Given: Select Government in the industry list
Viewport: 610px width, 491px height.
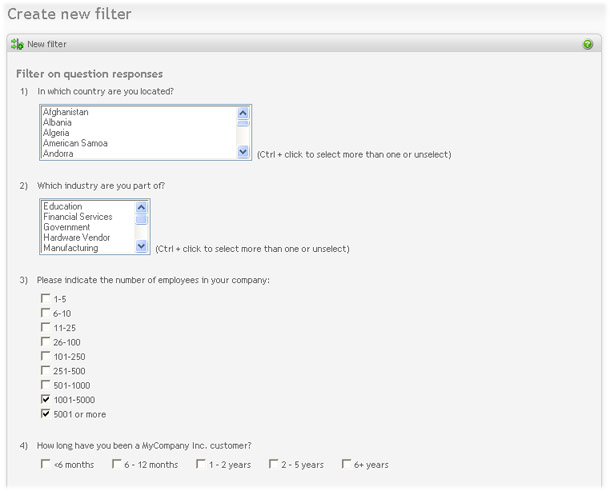Looking at the screenshot, I should click(x=88, y=227).
